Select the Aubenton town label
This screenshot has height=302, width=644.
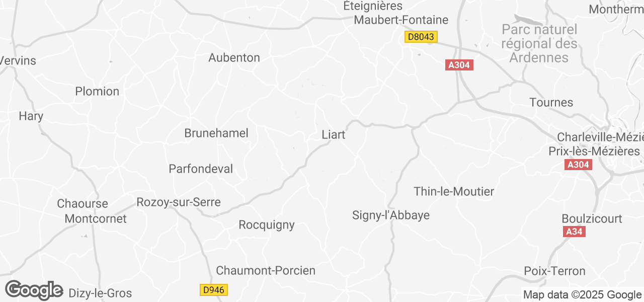234,57
